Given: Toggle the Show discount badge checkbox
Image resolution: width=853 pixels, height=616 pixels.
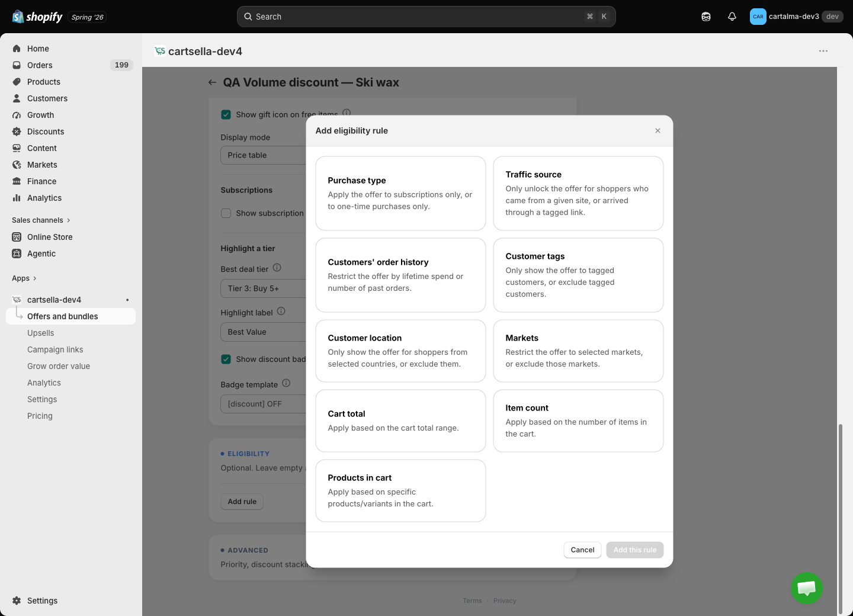Looking at the screenshot, I should coord(226,359).
